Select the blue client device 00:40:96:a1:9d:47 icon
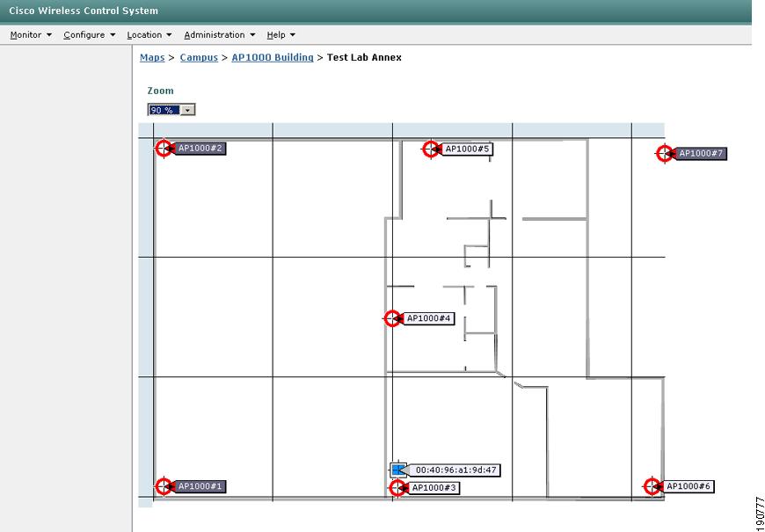 point(398,470)
